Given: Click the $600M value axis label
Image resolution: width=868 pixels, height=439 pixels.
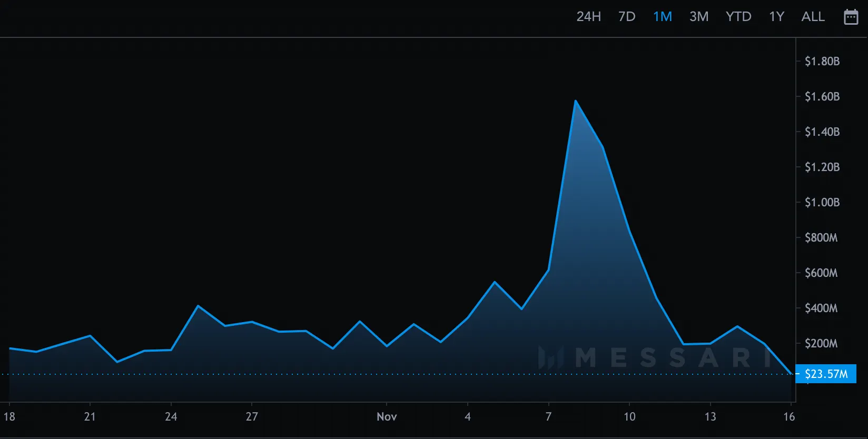Looking at the screenshot, I should coord(821,273).
